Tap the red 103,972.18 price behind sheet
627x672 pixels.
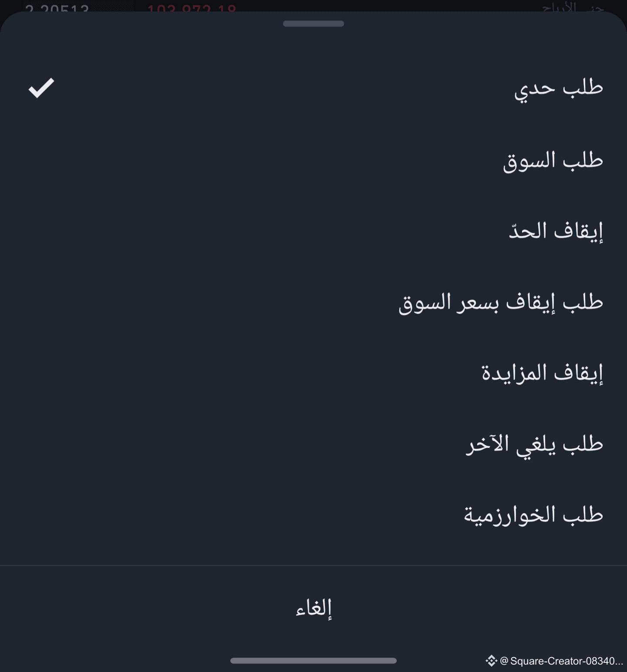point(192,8)
